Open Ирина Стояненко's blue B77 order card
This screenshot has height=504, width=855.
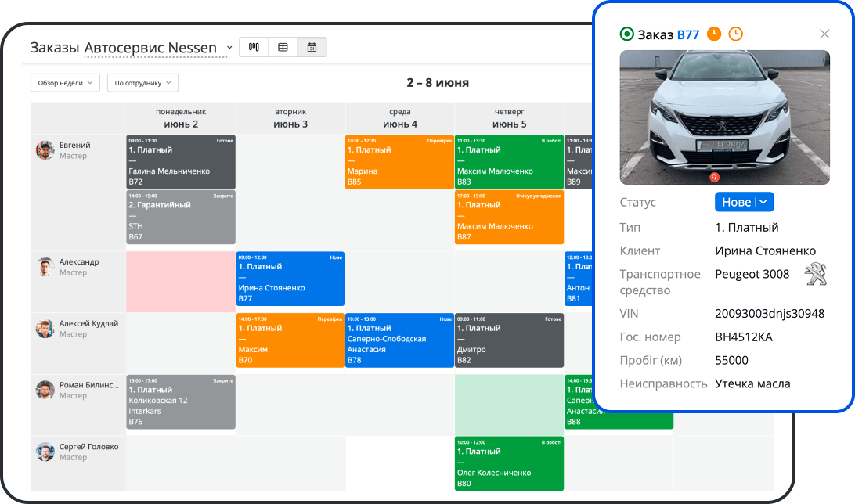[x=290, y=278]
